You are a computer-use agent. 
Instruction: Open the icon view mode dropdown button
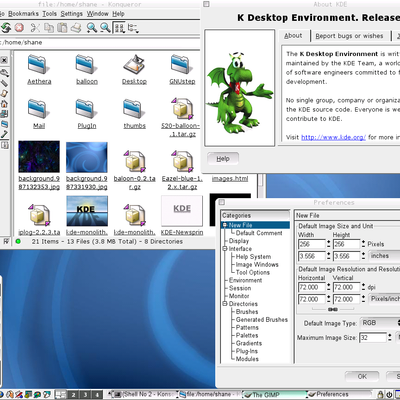[119, 28]
